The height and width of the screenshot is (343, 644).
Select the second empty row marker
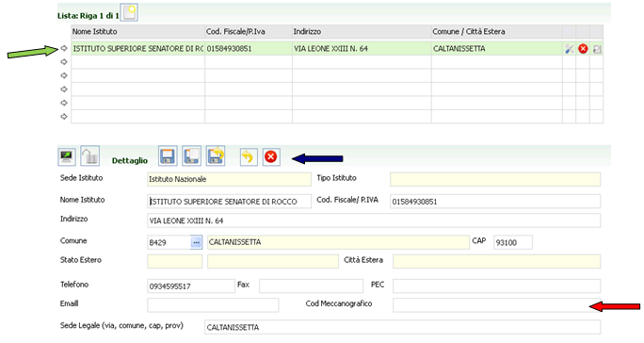[x=64, y=75]
